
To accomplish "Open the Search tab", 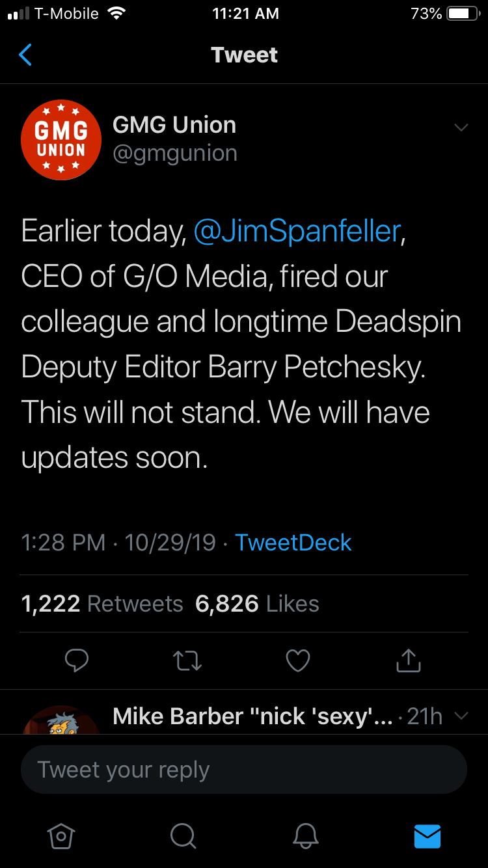I will (x=183, y=835).
